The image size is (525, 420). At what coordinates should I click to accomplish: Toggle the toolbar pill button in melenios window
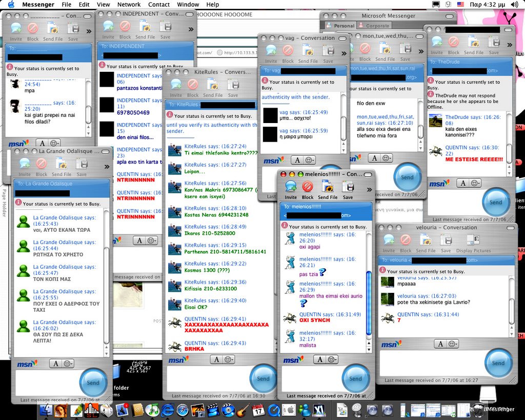[x=368, y=174]
